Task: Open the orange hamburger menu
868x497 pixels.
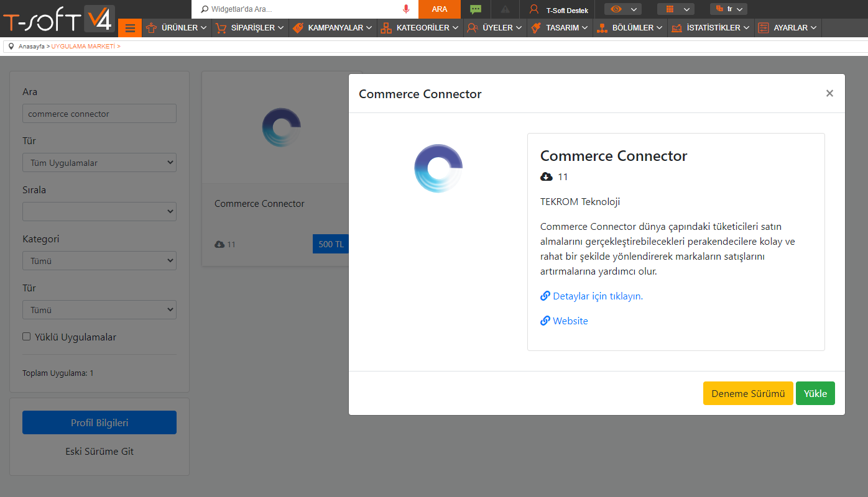Action: pyautogui.click(x=130, y=28)
